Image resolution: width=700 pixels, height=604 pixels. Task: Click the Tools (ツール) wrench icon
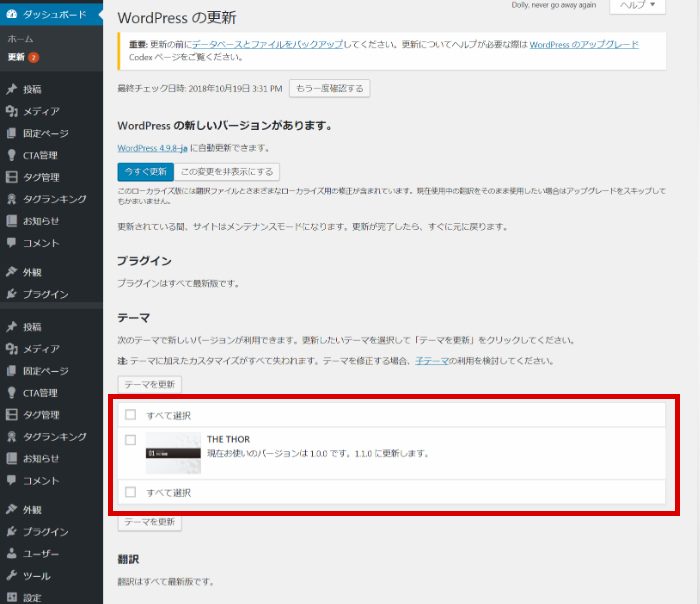click(11, 576)
